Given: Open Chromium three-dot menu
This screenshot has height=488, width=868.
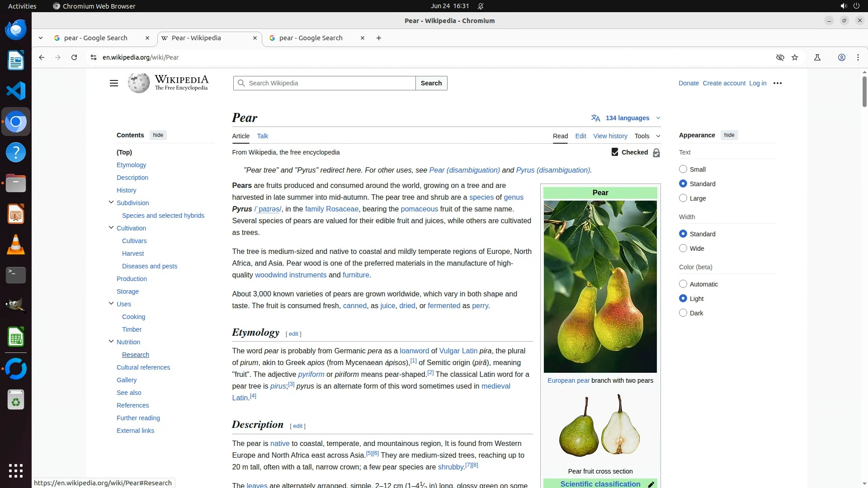Looking at the screenshot, I should (x=858, y=57).
